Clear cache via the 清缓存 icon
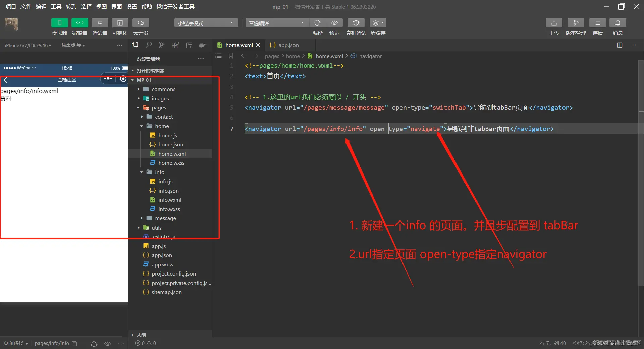 (378, 23)
